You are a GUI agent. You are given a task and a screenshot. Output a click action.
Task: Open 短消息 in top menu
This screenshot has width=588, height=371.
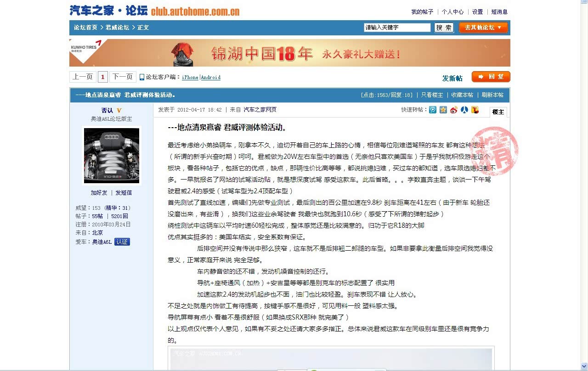tap(499, 12)
